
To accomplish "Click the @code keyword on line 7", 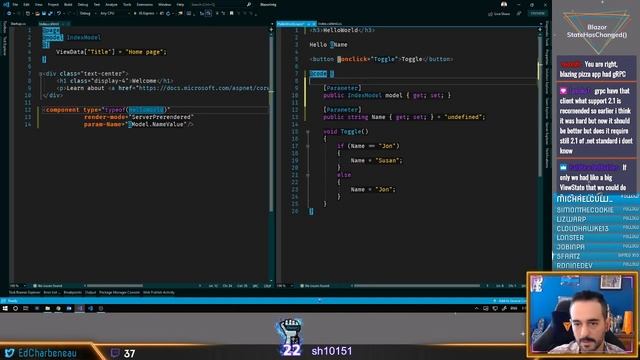I will [x=318, y=74].
